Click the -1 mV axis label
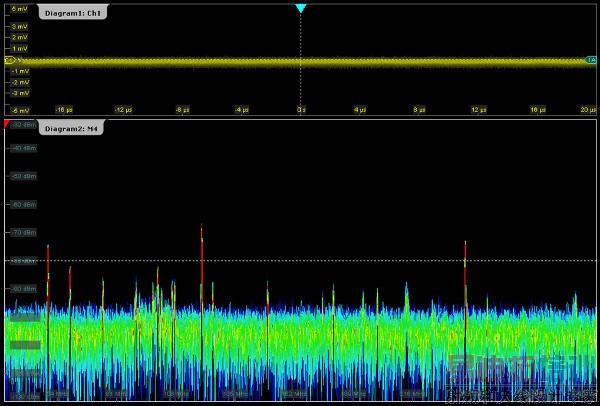 point(20,71)
